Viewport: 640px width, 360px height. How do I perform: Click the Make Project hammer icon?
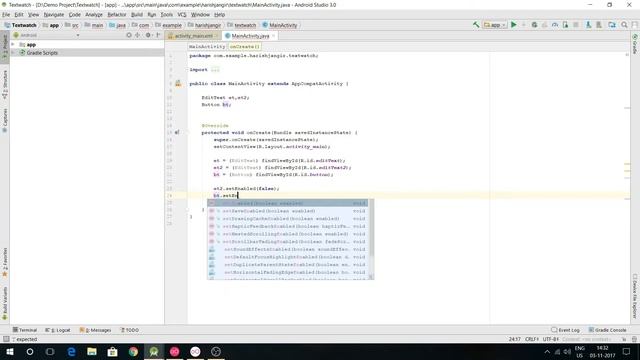point(476,25)
